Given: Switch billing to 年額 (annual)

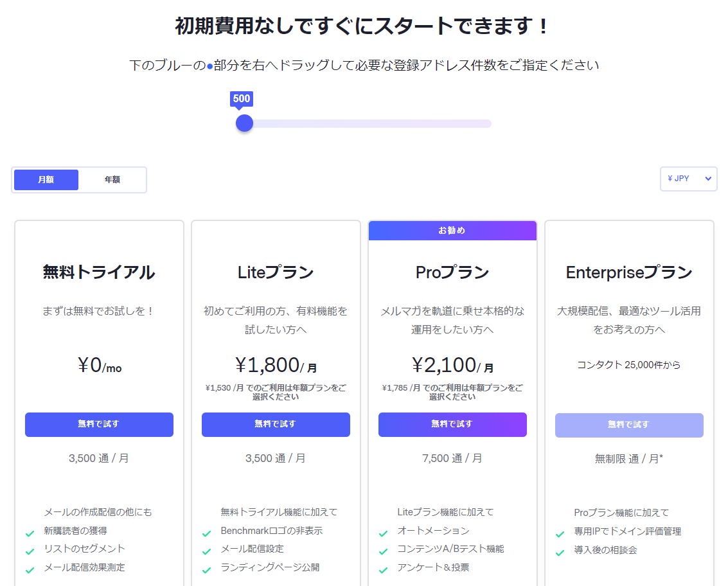Looking at the screenshot, I should click(112, 180).
